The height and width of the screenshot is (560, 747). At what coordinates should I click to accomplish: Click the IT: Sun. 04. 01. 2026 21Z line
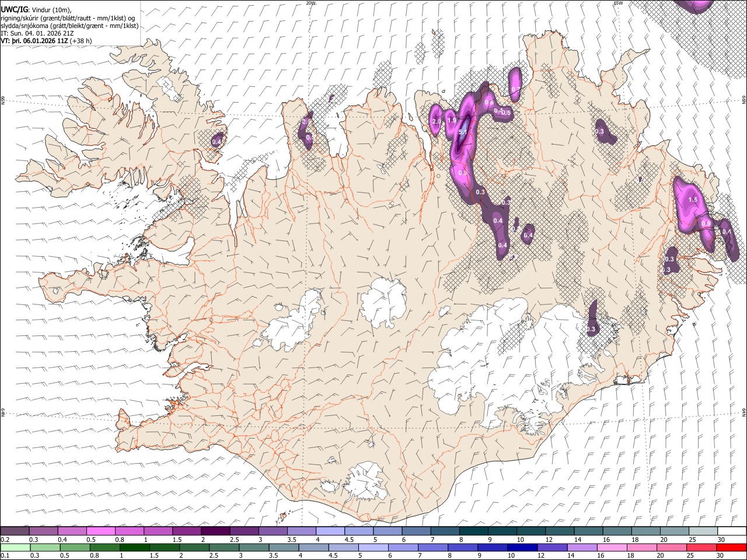(37, 33)
